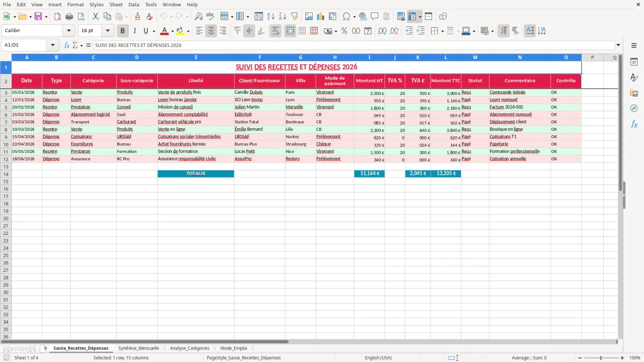Remove a decimal place
Image resolution: width=644 pixels, height=362 pixels.
coord(394,31)
